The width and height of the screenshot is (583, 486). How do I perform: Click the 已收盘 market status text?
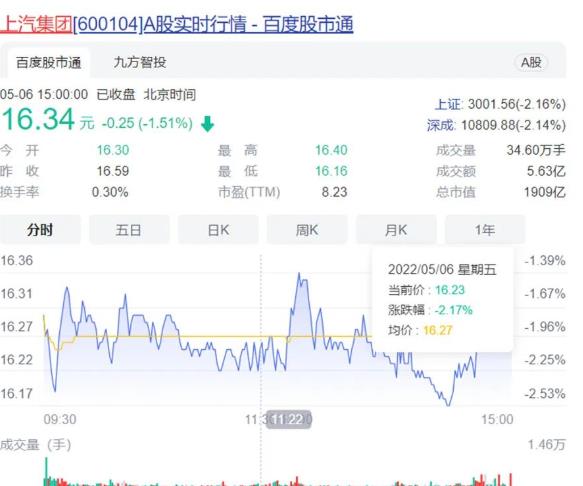coord(116,94)
